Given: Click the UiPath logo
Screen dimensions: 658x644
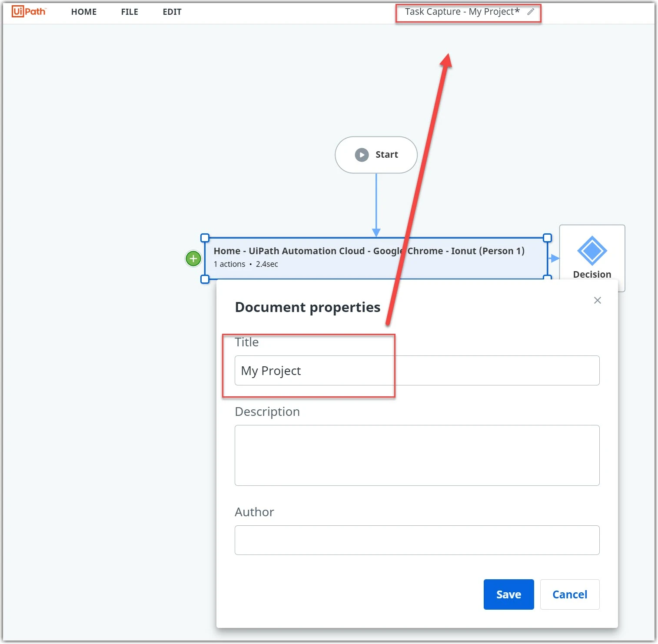Looking at the screenshot, I should [x=29, y=12].
